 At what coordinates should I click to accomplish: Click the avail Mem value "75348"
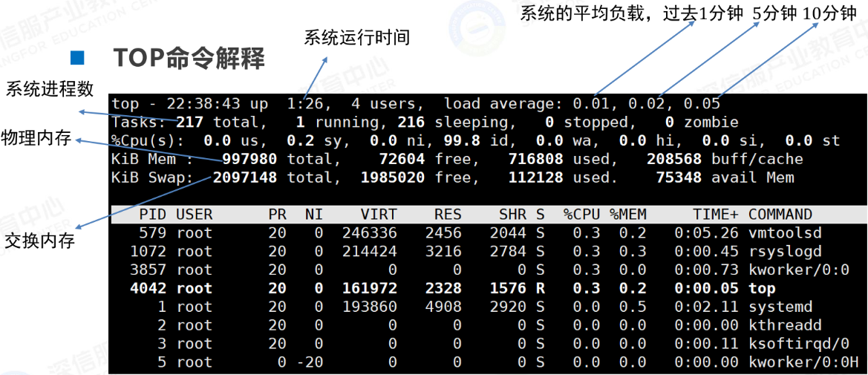679,177
